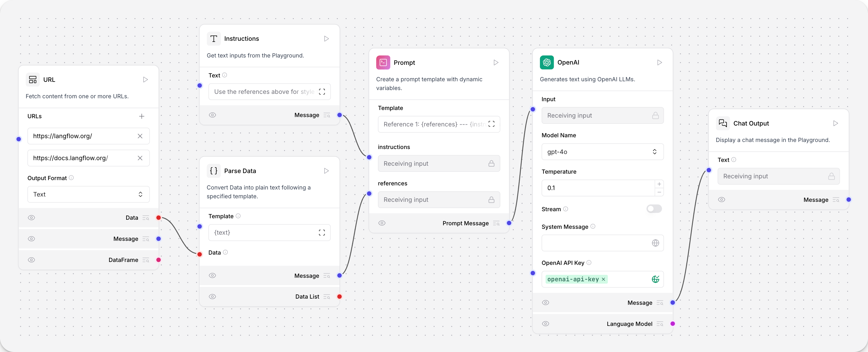868x352 pixels.
Task: Click the URL node fetch icon
Action: 145,79
